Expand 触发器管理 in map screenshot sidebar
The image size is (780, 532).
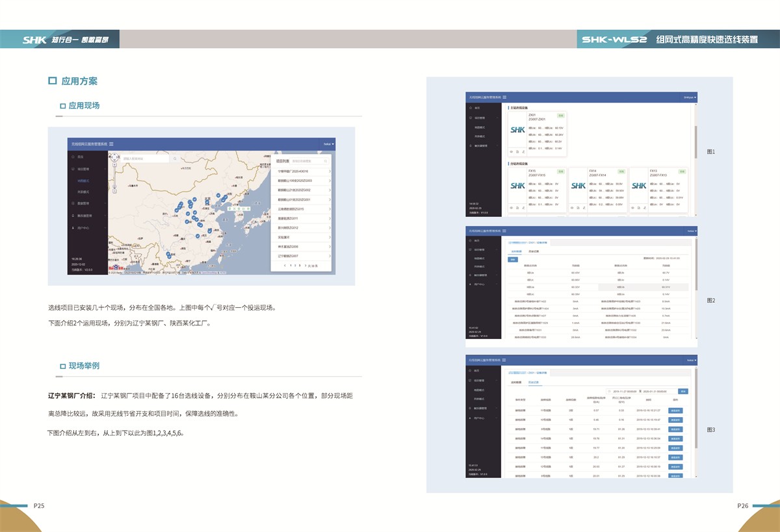(88, 216)
